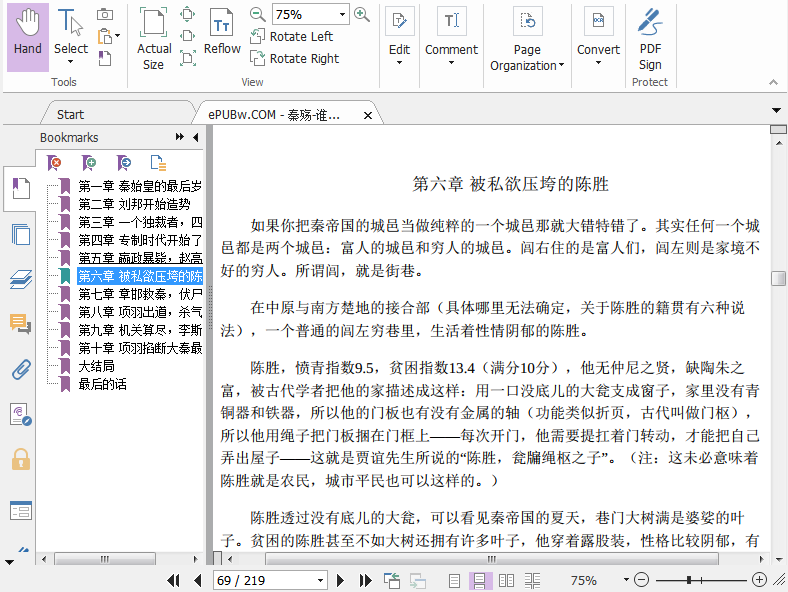Collapse the ribbon with chevron
Image resolution: width=788 pixels, height=592 pixels.
[x=773, y=82]
